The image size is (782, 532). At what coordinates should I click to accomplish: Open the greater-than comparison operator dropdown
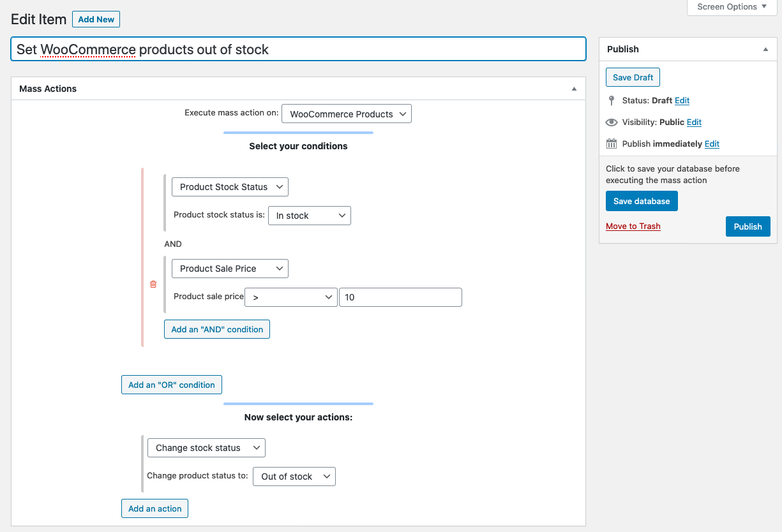(291, 297)
